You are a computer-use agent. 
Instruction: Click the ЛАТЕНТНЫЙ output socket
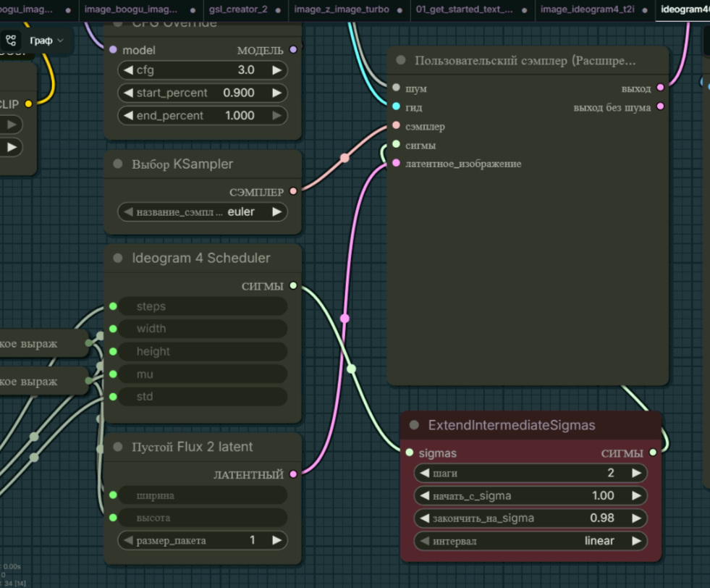(x=293, y=474)
